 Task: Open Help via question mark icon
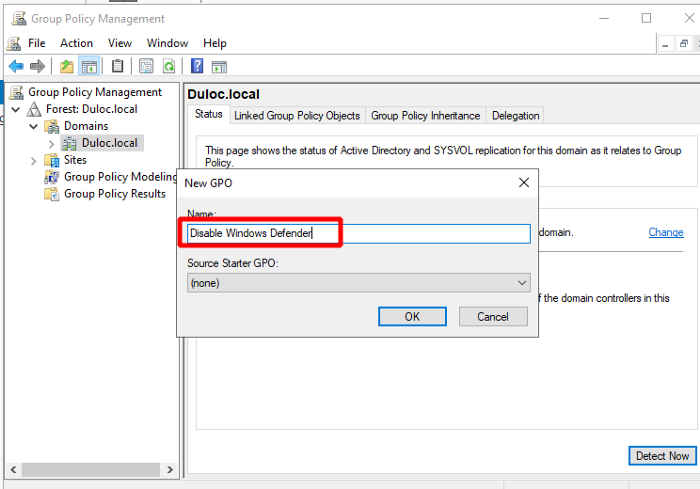(x=197, y=66)
